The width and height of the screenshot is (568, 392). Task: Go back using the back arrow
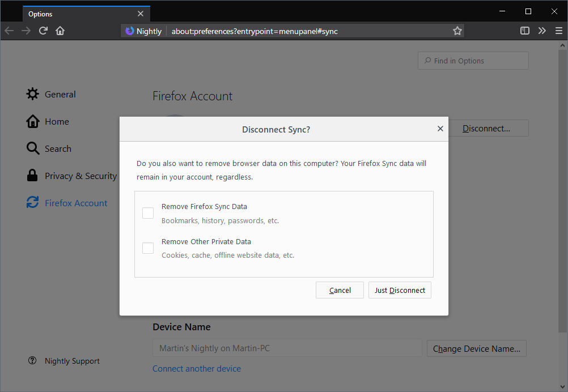[x=9, y=31]
